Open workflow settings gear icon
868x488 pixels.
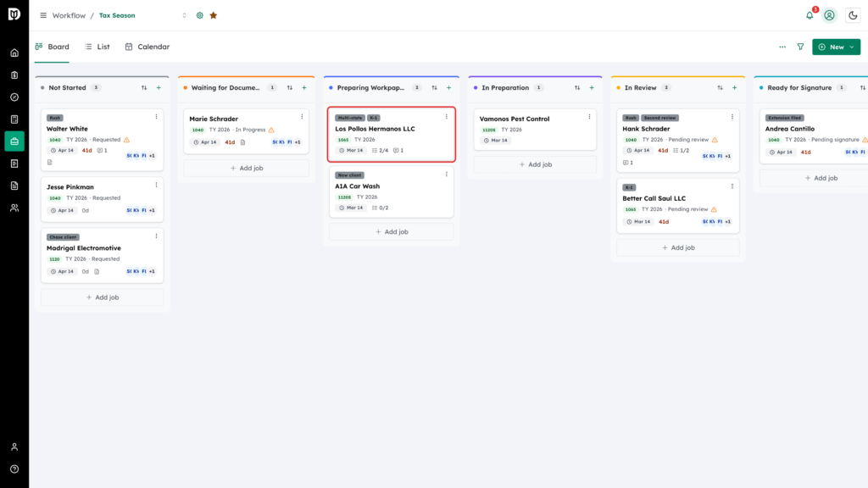[200, 15]
